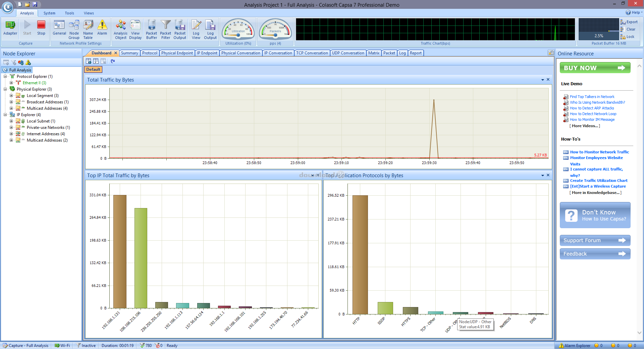Viewport: 644px width, 349px height.
Task: Click the save icon in quick access toolbar
Action: click(35, 4)
